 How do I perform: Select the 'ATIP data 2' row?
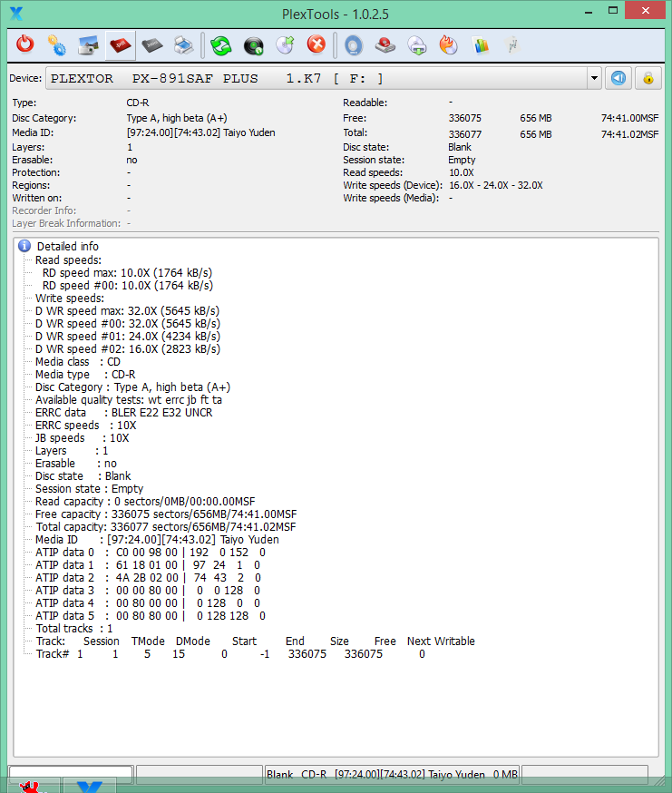click(x=148, y=577)
